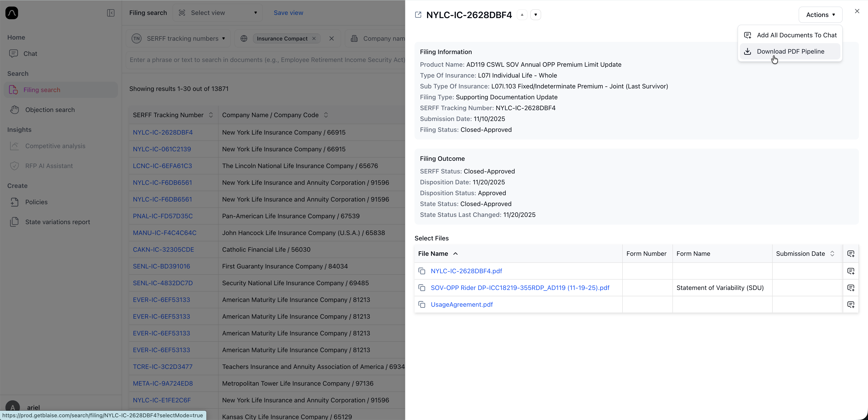Toggle the Submission Date sort order
Image resolution: width=868 pixels, height=420 pixels.
(833, 254)
